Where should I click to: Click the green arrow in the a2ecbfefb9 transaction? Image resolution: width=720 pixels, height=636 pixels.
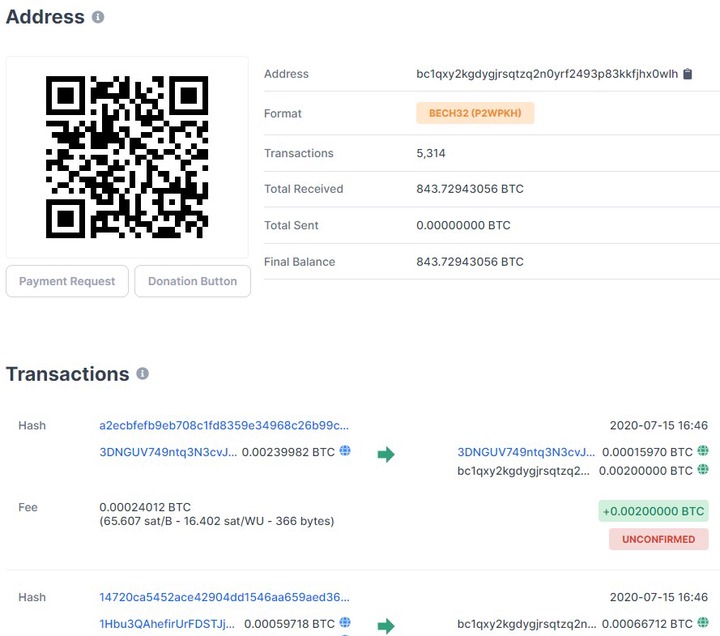pyautogui.click(x=386, y=455)
